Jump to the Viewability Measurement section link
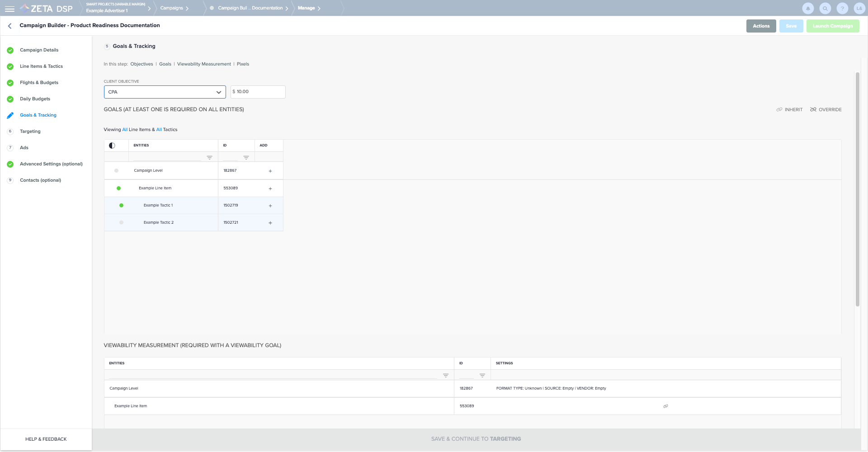Viewport: 868px width, 452px height. [x=204, y=64]
